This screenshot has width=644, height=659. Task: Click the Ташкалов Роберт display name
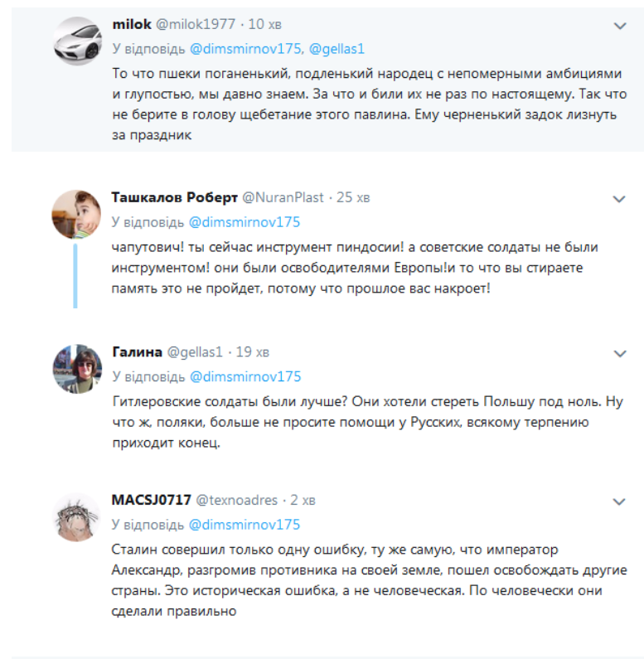pyautogui.click(x=174, y=197)
